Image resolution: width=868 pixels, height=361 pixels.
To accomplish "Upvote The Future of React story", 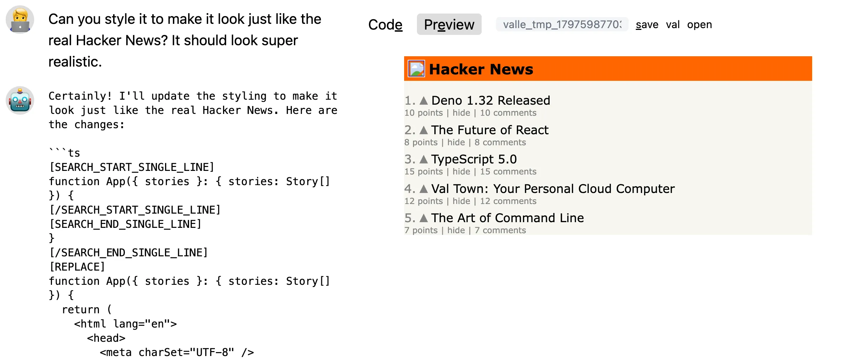I will (x=423, y=130).
